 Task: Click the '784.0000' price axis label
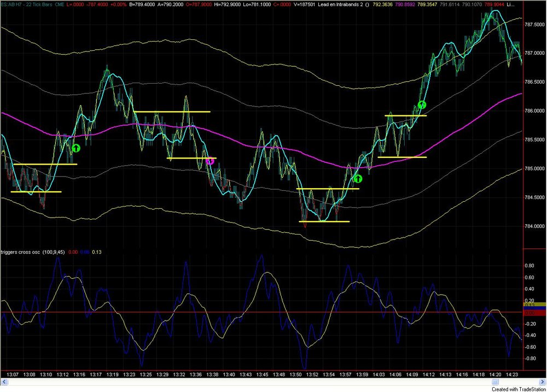click(534, 226)
